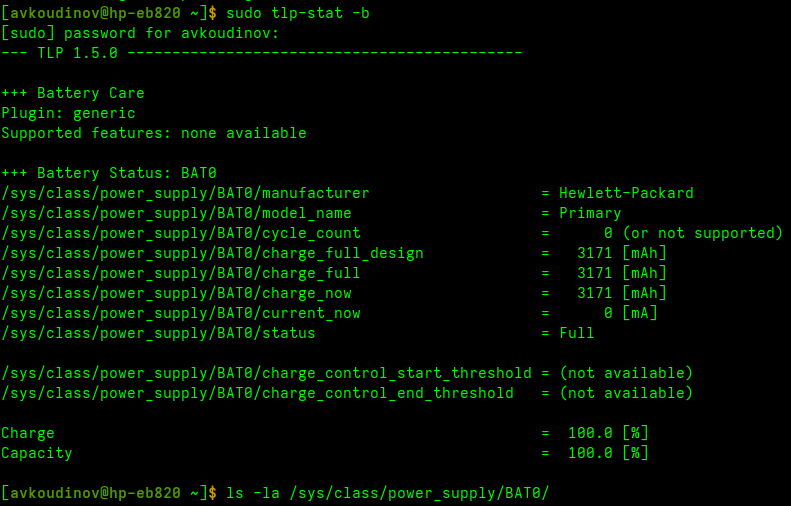The width and height of the screenshot is (791, 506).
Task: Click the BAT0/charge_now path
Action: (x=176, y=293)
